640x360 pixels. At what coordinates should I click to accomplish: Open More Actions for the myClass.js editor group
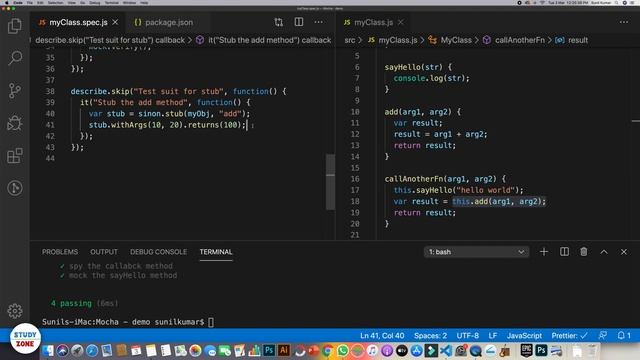pos(624,22)
